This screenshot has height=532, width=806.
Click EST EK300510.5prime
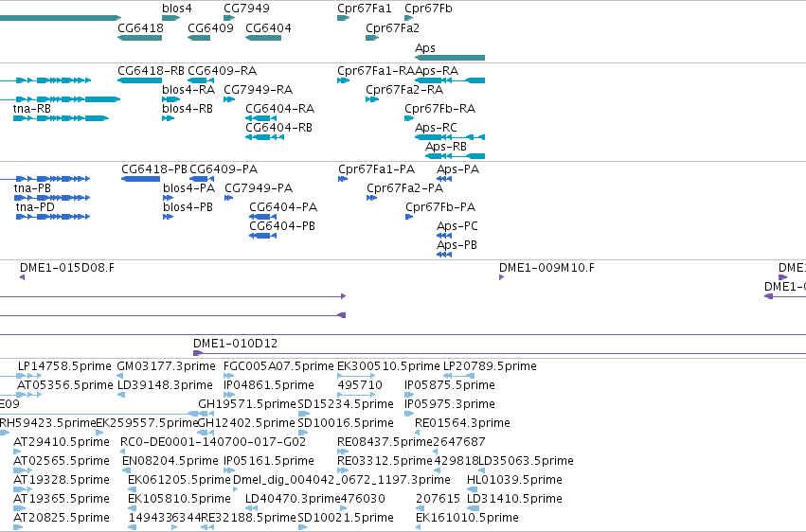pyautogui.click(x=388, y=366)
